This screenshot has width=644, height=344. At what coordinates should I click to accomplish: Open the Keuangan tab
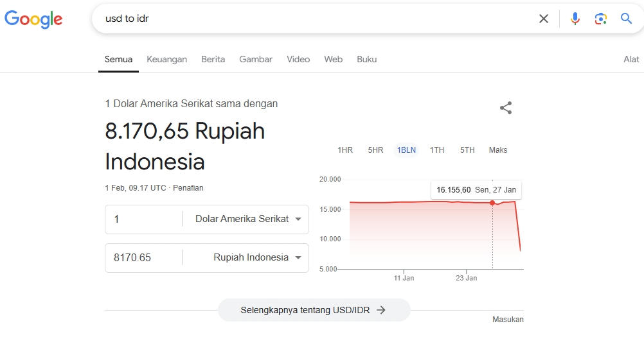166,59
